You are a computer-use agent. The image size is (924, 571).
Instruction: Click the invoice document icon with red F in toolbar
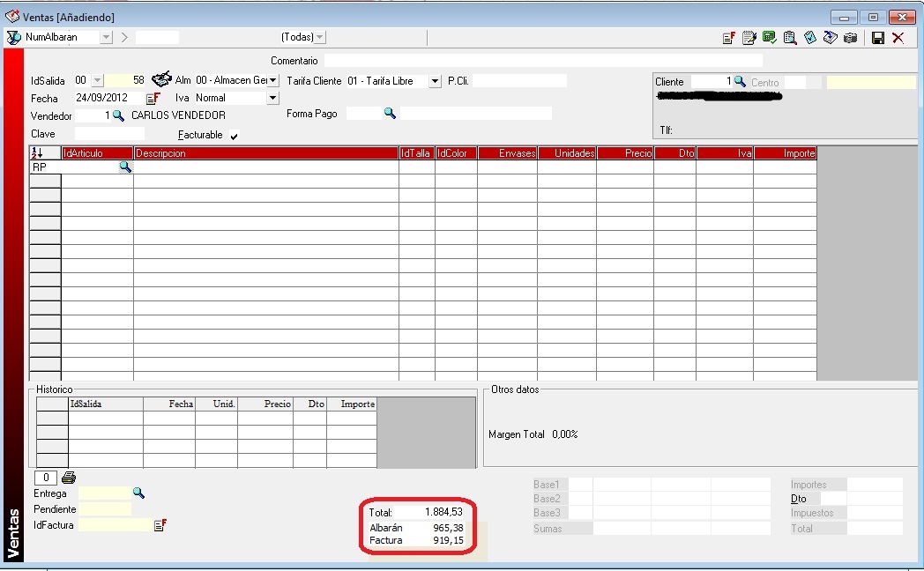729,38
